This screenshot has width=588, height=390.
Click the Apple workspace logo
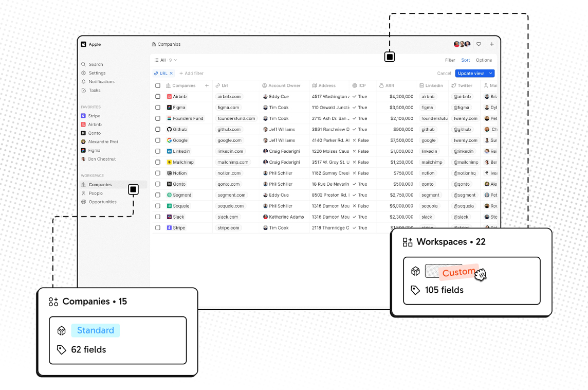83,44
